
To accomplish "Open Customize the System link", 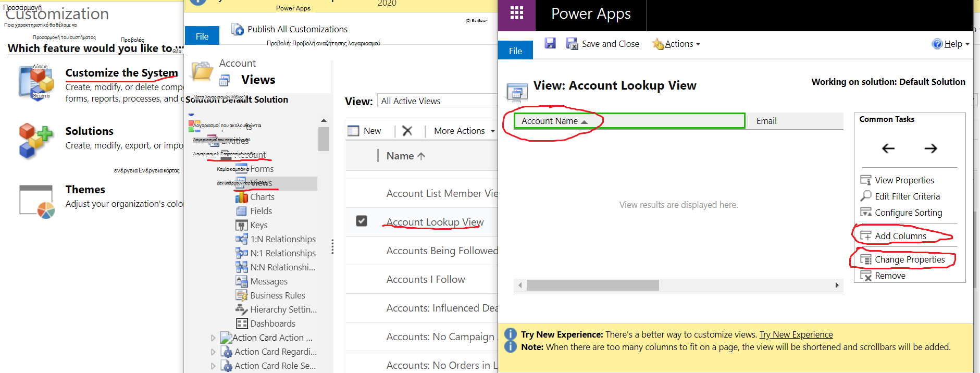I will (x=121, y=73).
